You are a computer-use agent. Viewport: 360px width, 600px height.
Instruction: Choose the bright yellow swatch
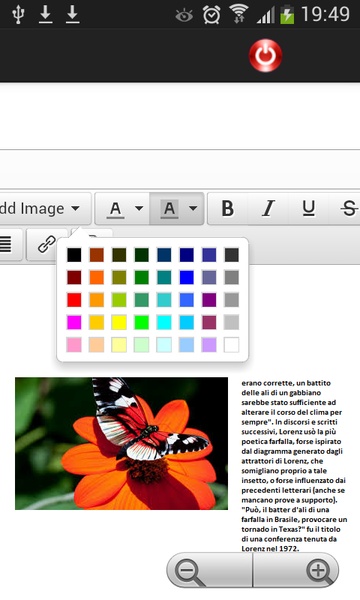[x=119, y=322]
